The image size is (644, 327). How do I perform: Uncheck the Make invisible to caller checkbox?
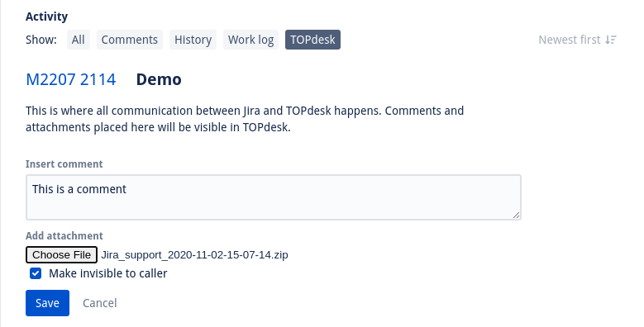point(36,273)
